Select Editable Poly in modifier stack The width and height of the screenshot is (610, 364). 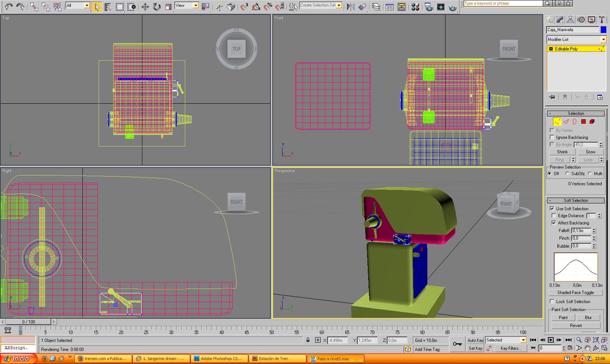[566, 49]
